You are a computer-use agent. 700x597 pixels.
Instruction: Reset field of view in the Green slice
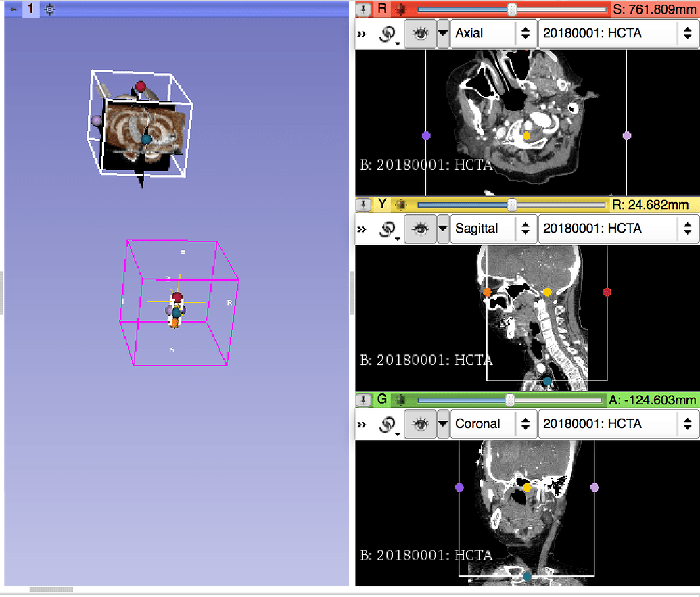pyautogui.click(x=401, y=400)
